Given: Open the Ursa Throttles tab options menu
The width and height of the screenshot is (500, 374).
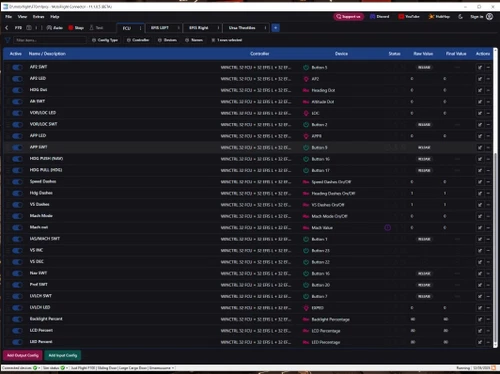Looking at the screenshot, I should coord(265,28).
